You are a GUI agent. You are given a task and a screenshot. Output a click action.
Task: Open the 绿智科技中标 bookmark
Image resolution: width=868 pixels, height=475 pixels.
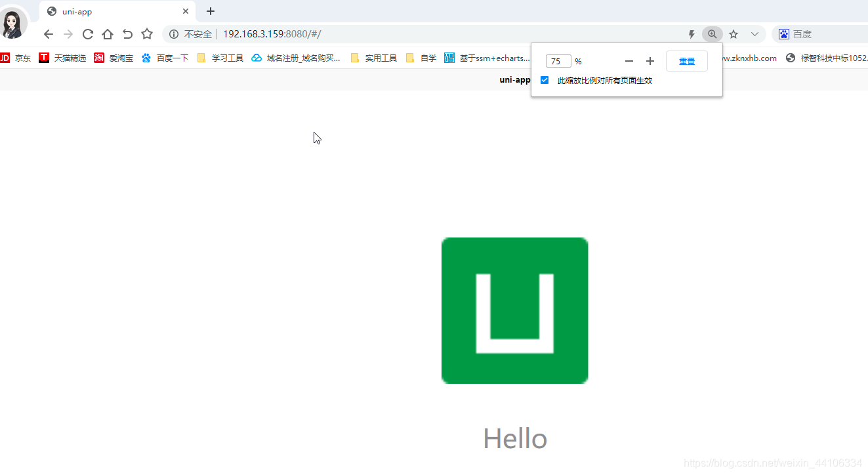click(827, 58)
